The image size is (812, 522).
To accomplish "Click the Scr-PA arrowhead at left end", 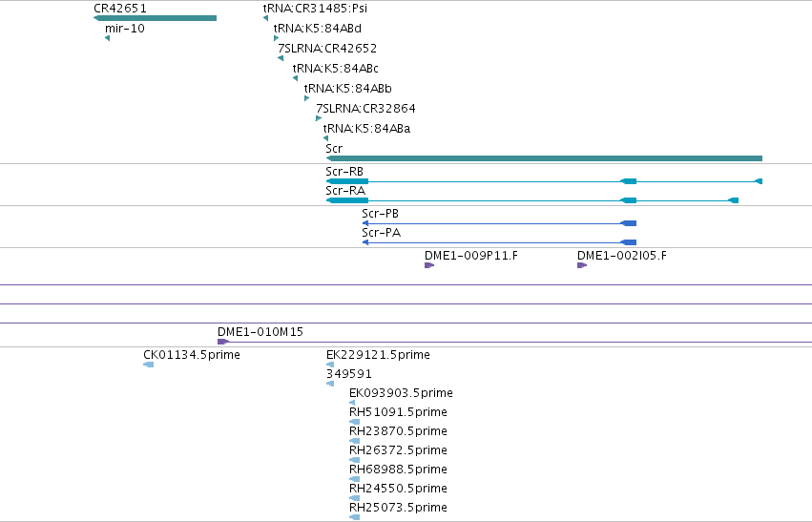I will pos(365,242).
